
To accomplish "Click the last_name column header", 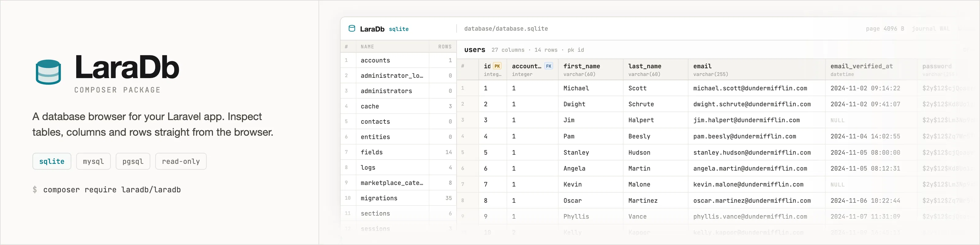I will click(656, 70).
